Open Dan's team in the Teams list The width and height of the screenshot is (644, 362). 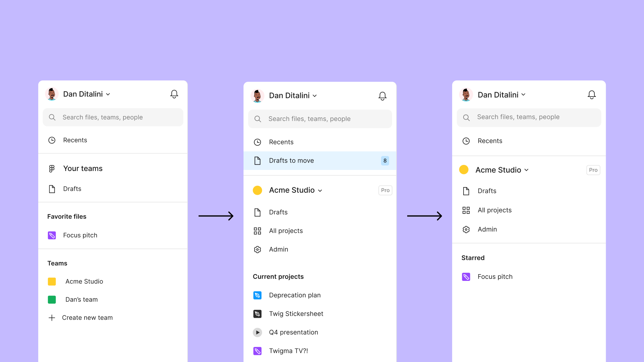coord(82,300)
